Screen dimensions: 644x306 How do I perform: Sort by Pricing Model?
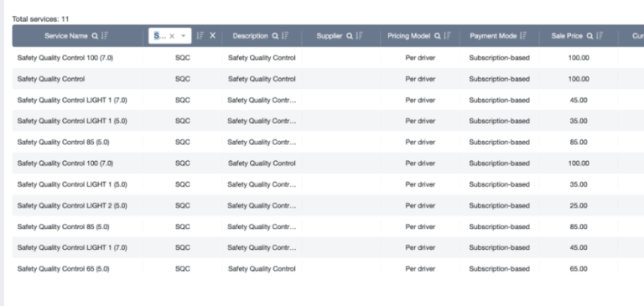click(x=447, y=36)
